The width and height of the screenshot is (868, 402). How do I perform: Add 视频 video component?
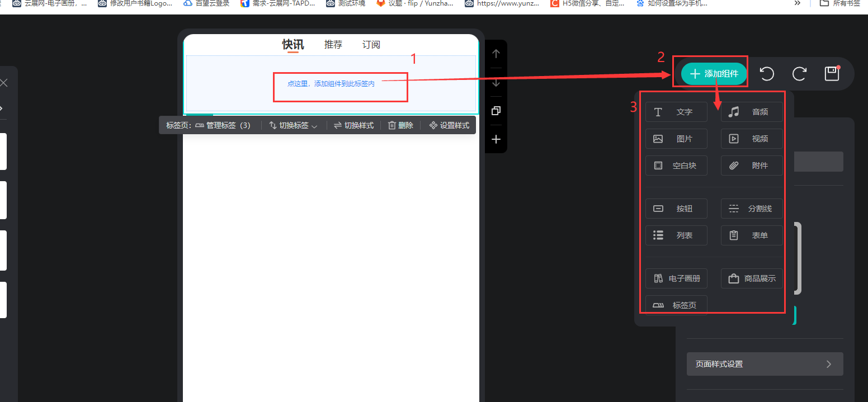(752, 139)
